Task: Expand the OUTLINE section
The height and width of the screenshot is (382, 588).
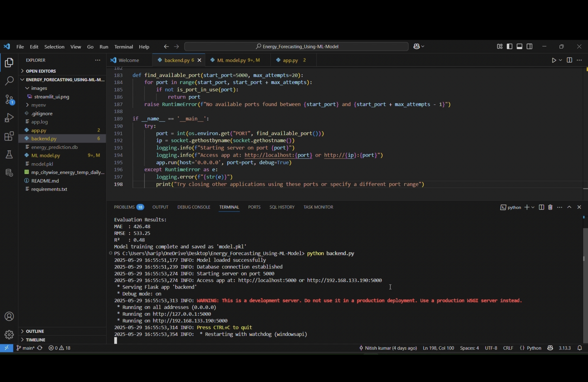Action: 35,331
